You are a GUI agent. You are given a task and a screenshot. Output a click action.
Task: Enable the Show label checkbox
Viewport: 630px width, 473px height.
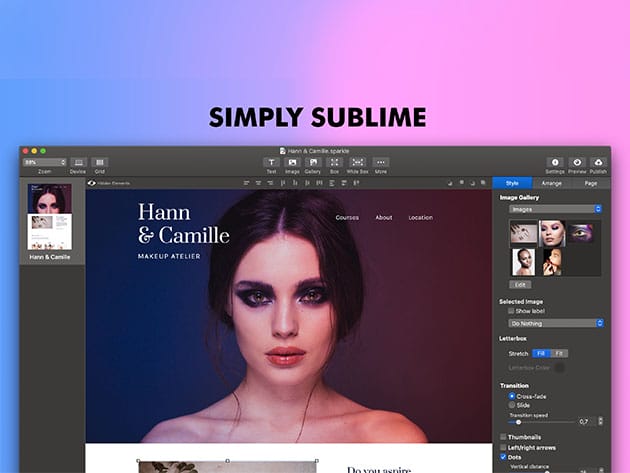[512, 311]
